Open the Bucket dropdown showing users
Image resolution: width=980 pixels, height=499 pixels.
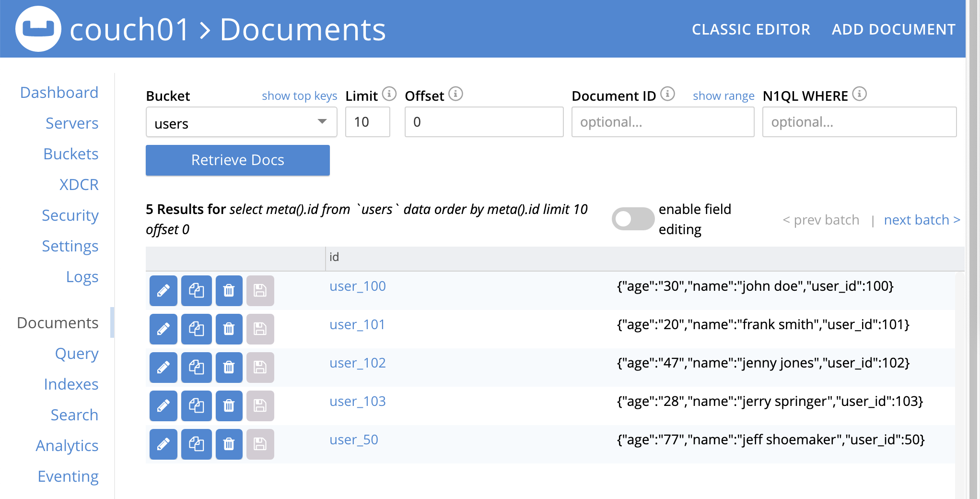241,122
